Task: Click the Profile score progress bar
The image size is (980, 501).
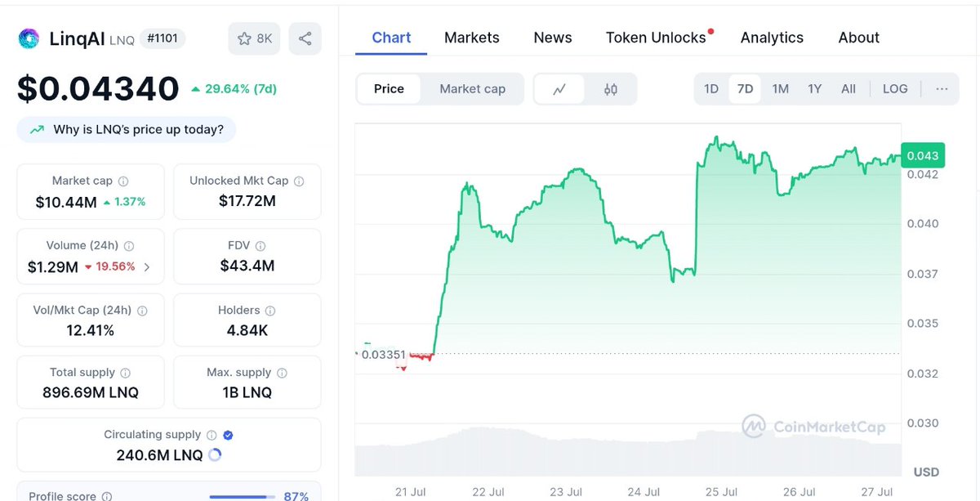Action: 242,496
